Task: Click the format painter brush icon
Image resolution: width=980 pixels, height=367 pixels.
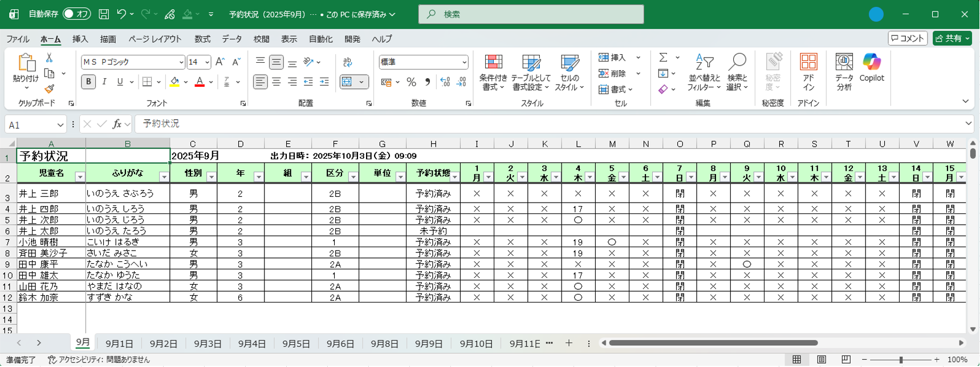Action: coord(50,89)
